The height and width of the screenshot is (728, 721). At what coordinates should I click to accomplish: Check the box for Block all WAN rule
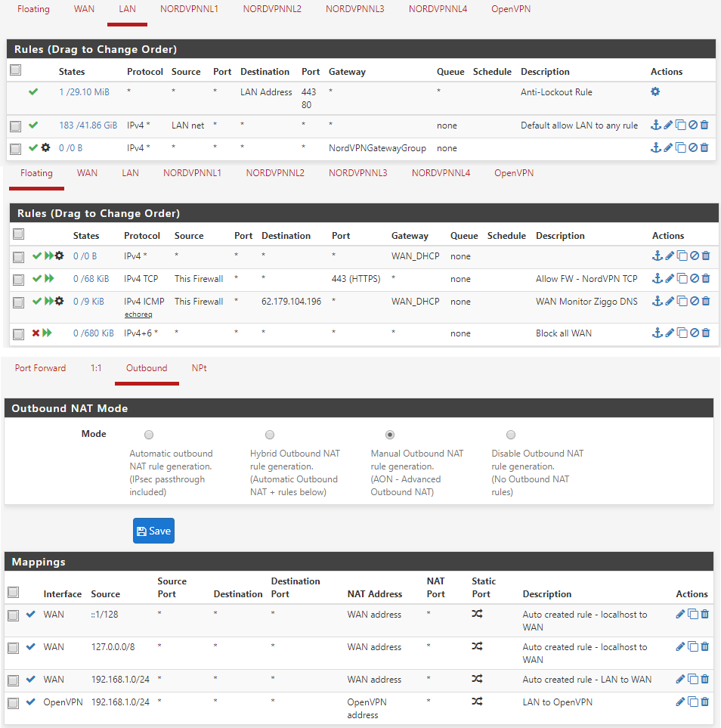19,333
